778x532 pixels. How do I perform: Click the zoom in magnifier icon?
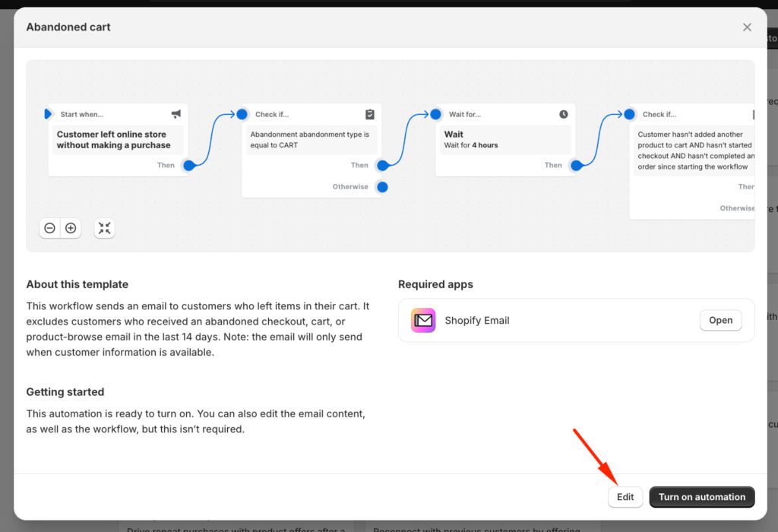pyautogui.click(x=71, y=228)
